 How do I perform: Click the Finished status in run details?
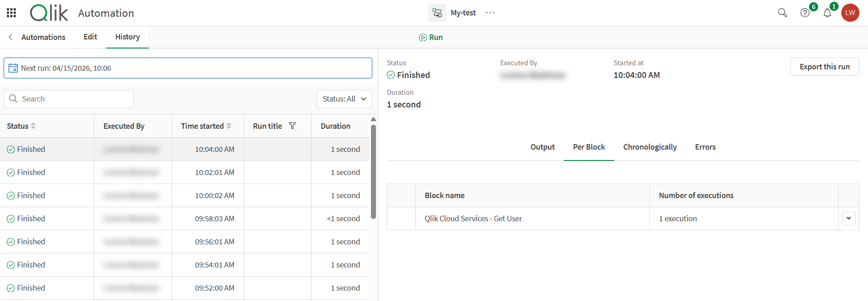click(x=408, y=75)
